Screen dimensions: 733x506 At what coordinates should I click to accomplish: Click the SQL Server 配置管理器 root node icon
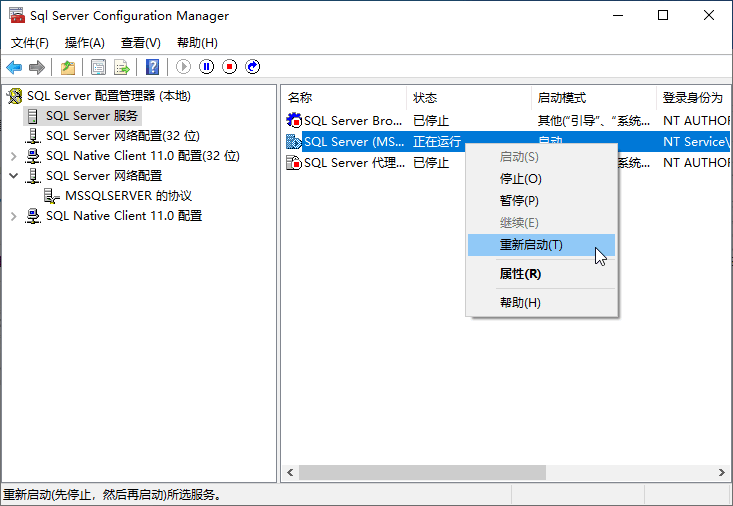tap(14, 96)
